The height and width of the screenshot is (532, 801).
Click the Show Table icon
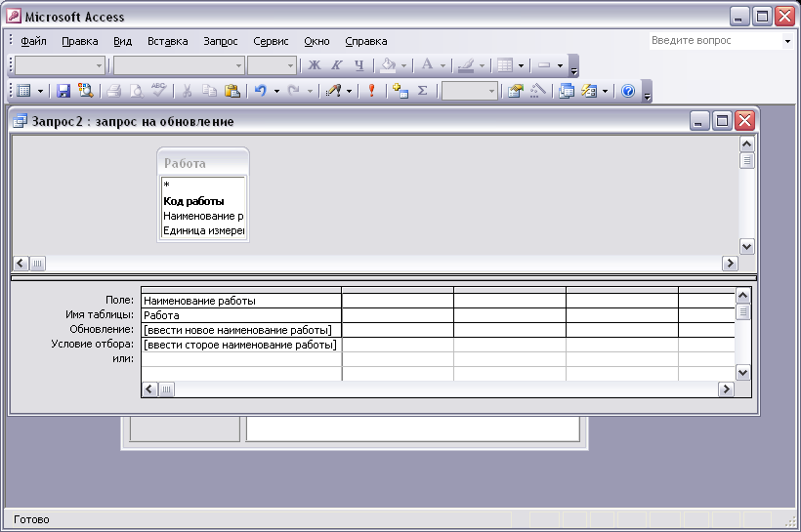400,91
